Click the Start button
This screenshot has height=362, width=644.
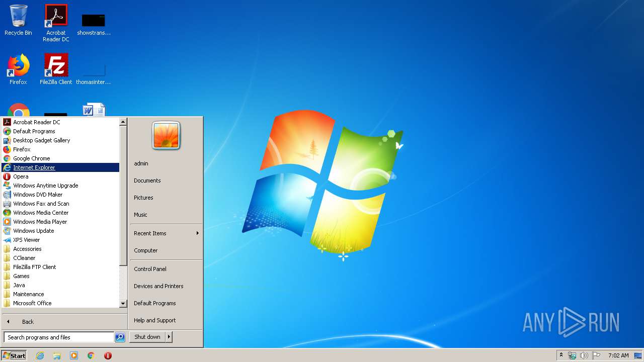pos(14,355)
